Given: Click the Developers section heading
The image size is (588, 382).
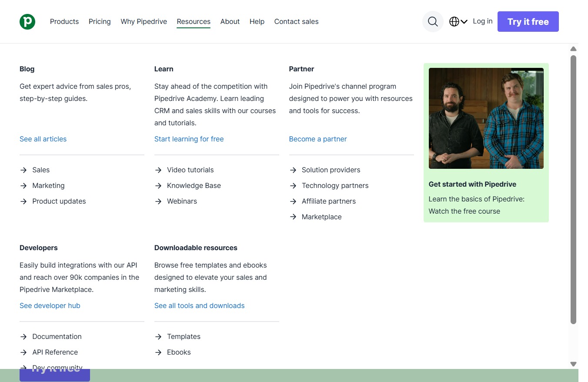Looking at the screenshot, I should (x=39, y=248).
